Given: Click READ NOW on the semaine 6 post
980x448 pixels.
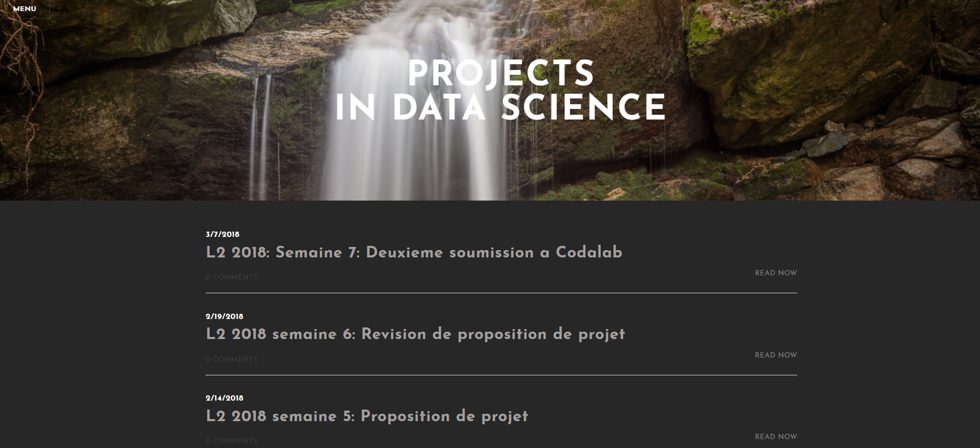Looking at the screenshot, I should click(775, 355).
